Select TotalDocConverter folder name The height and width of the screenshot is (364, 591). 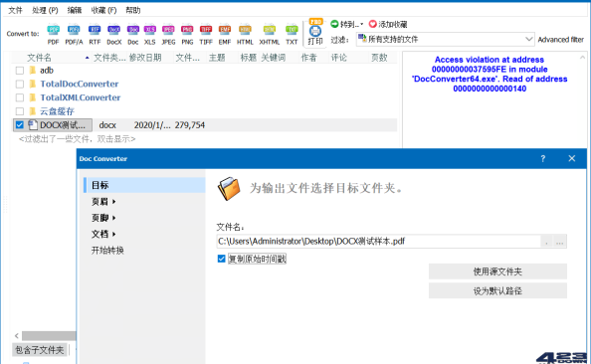pyautogui.click(x=80, y=84)
